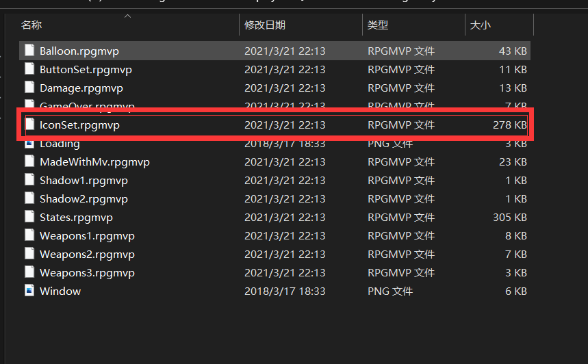Click the RPGMVP 文件 type of Damage.rpgmvp

[x=401, y=88]
